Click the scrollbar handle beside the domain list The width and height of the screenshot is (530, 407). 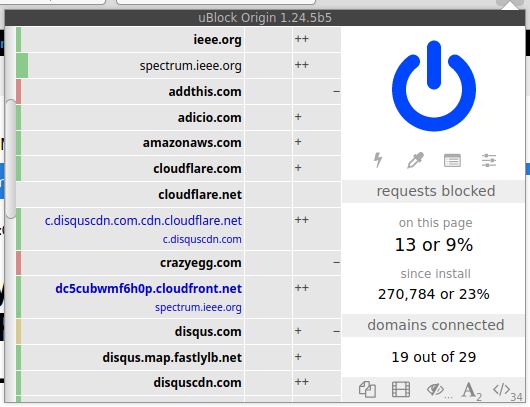11,159
